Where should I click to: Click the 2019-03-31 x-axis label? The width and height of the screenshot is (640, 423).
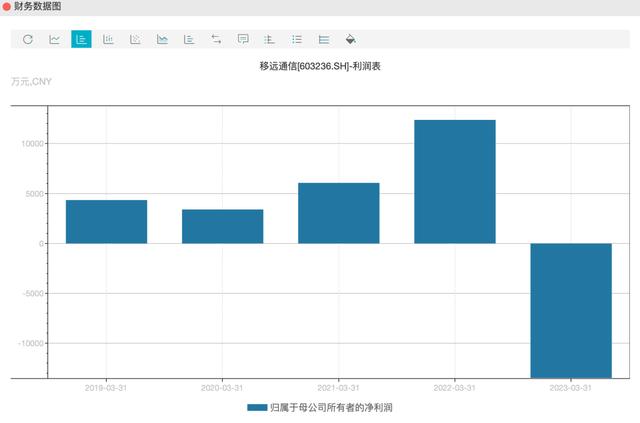[x=106, y=388]
